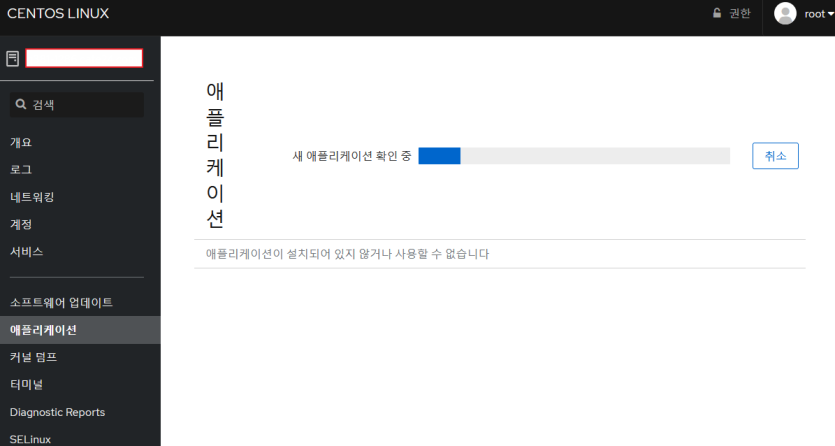Click the '새 애플리케이션 확인 중' status text
The width and height of the screenshot is (835, 446).
352,156
